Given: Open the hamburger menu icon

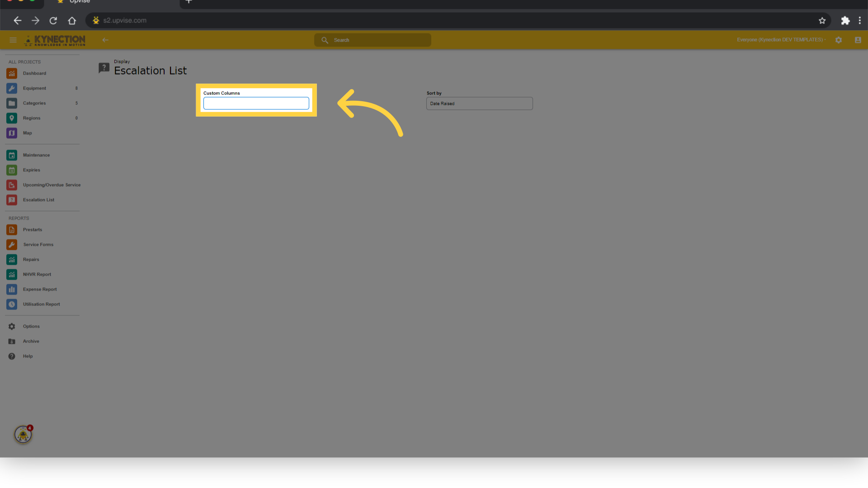Looking at the screenshot, I should pos(13,40).
